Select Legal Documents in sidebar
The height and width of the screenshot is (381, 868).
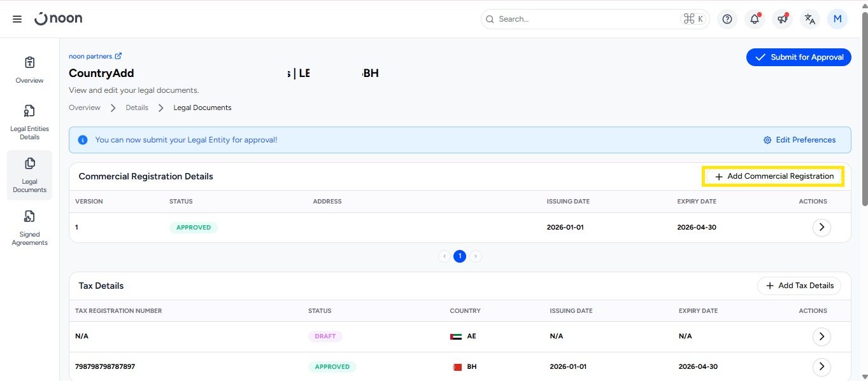click(x=29, y=175)
